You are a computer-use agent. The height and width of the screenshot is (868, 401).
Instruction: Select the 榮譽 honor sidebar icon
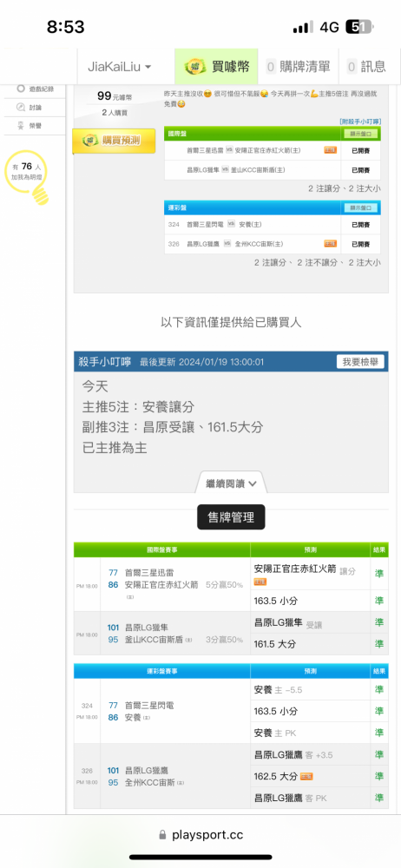(x=21, y=125)
